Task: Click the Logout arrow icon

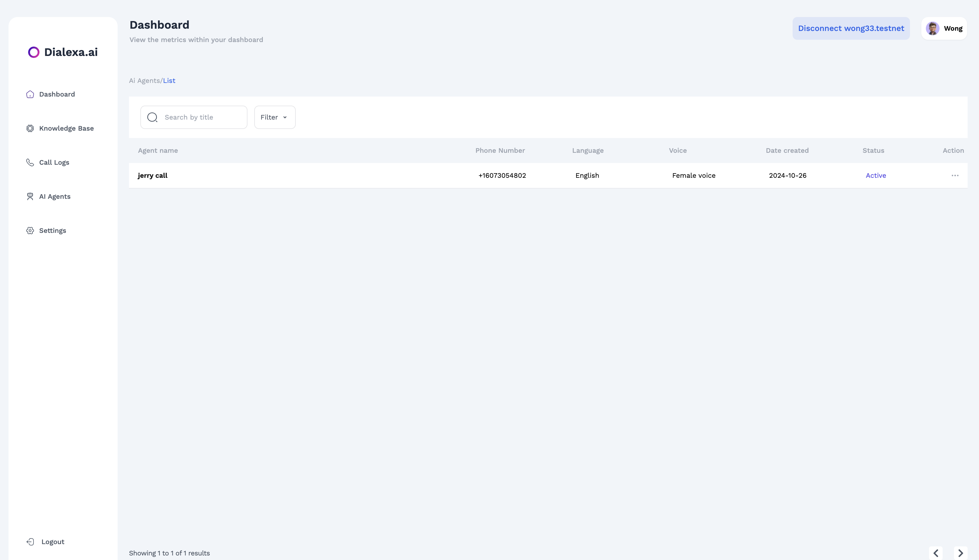Action: point(30,542)
